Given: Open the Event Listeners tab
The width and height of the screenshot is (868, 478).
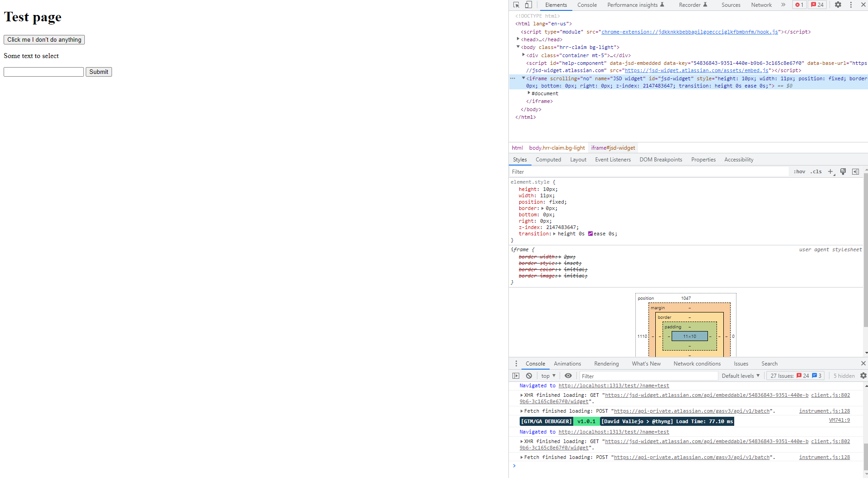Looking at the screenshot, I should point(613,160).
